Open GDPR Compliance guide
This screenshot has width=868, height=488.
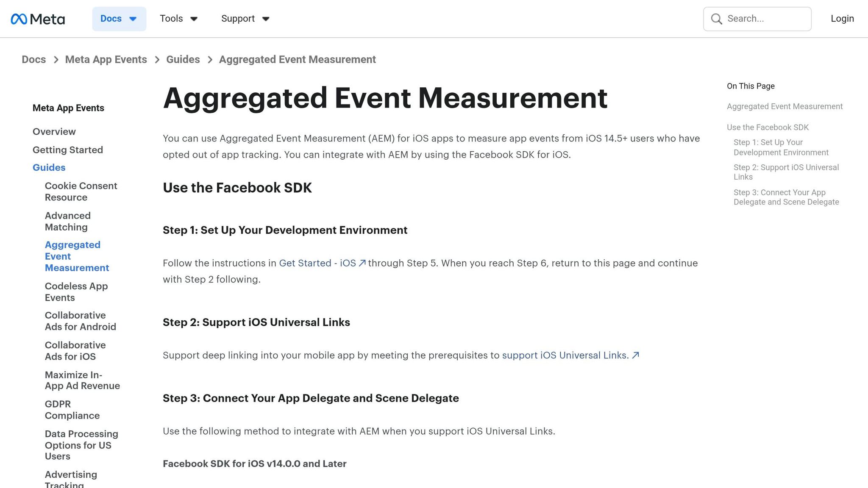[x=72, y=410]
